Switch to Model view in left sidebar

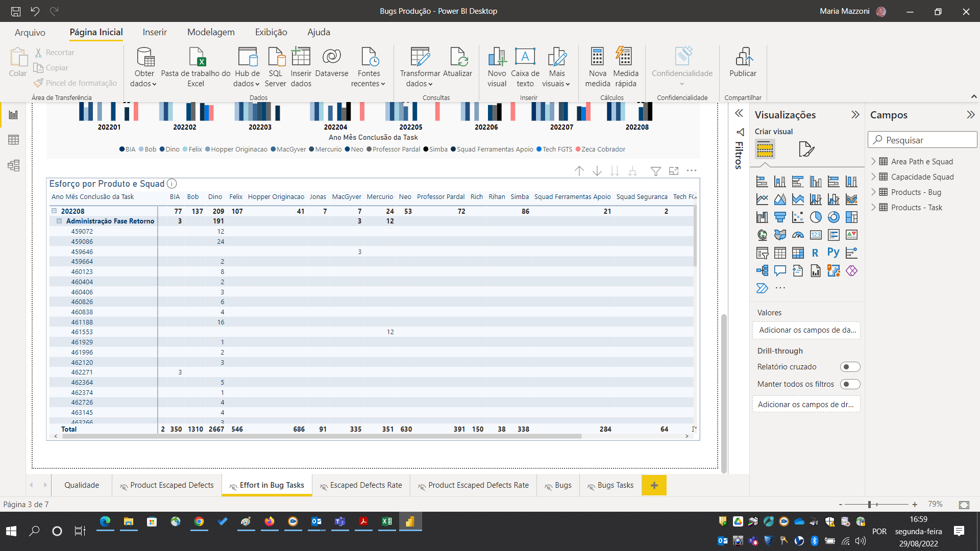14,165
